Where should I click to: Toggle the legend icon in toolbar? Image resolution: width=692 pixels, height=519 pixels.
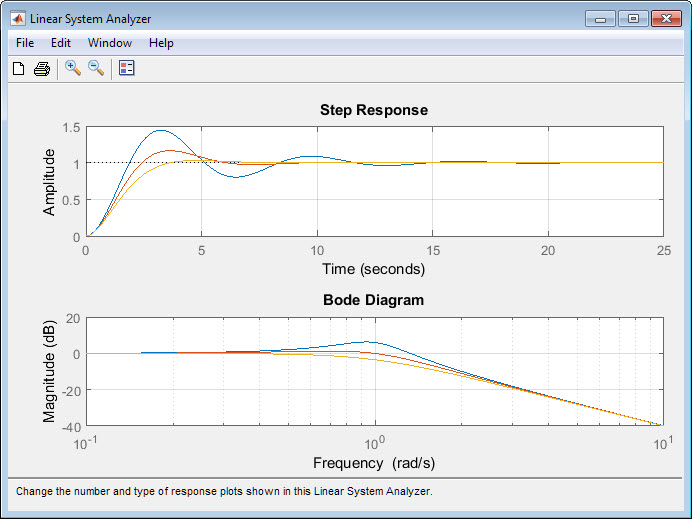click(127, 68)
